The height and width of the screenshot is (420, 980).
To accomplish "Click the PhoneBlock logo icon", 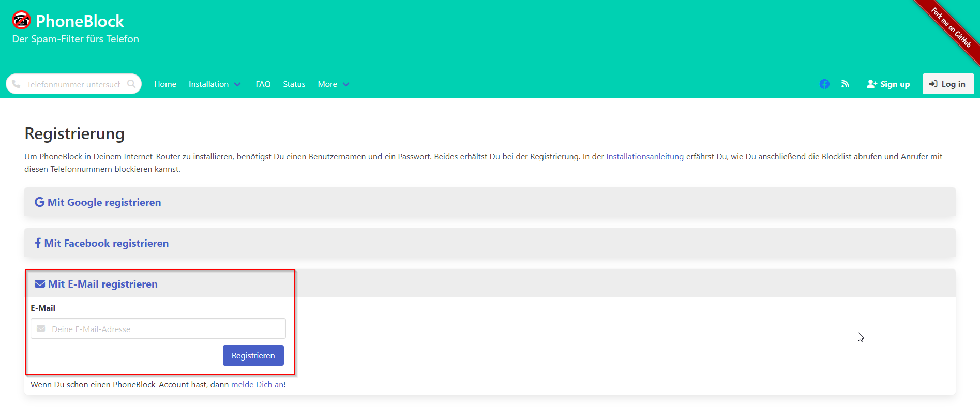I will (x=21, y=20).
